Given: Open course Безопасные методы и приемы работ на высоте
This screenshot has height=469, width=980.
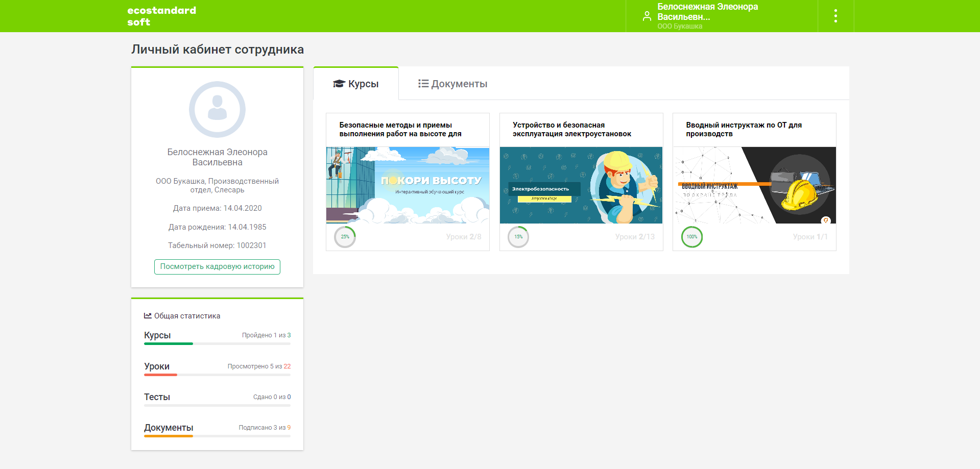Looking at the screenshot, I should click(x=400, y=129).
